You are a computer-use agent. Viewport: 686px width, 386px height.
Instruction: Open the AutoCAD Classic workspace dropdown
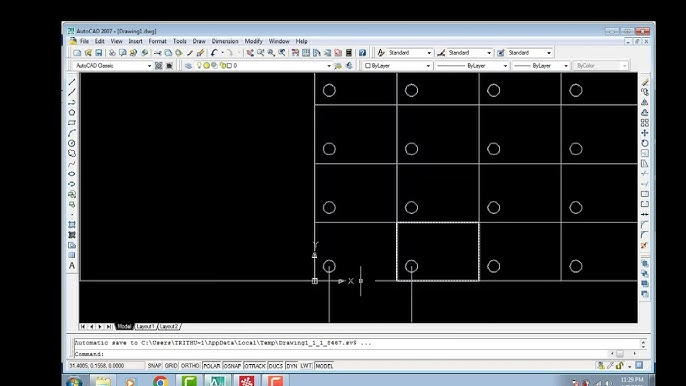click(149, 66)
